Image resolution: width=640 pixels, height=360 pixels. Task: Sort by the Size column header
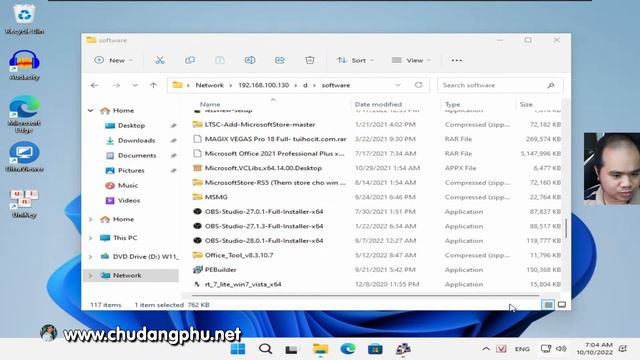click(x=526, y=104)
